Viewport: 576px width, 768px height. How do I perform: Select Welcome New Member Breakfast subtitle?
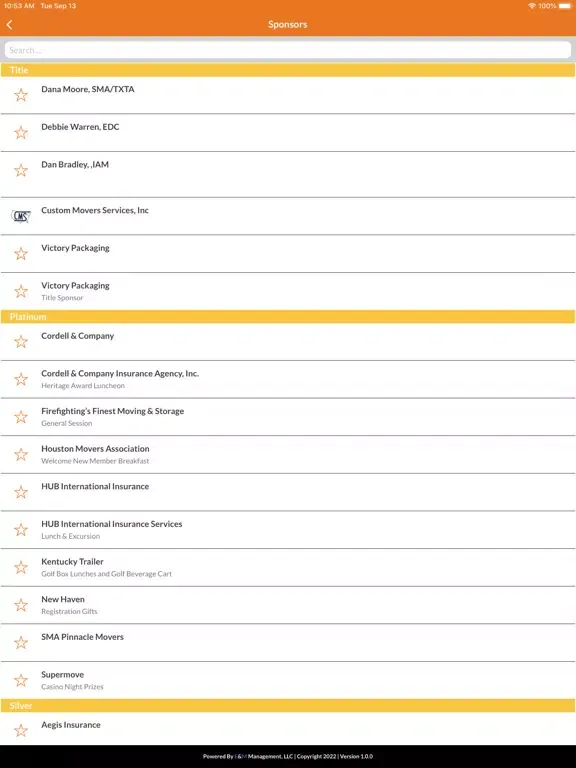95,461
